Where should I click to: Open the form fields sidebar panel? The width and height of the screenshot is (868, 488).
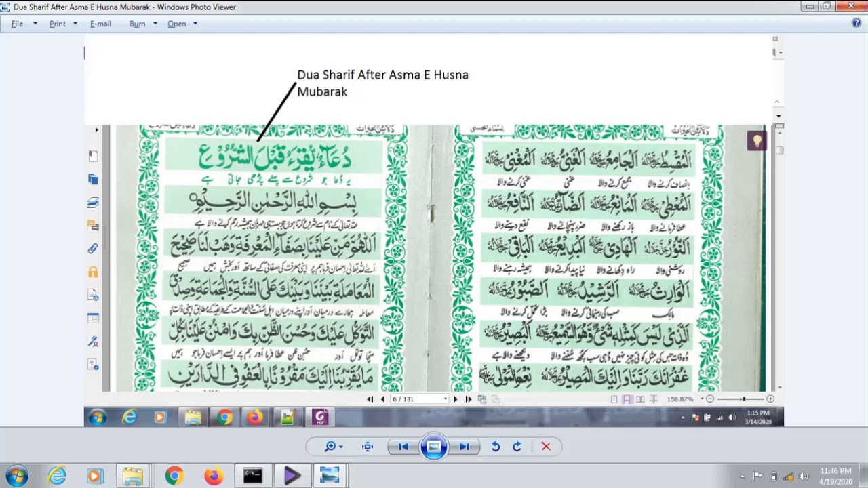point(93,319)
